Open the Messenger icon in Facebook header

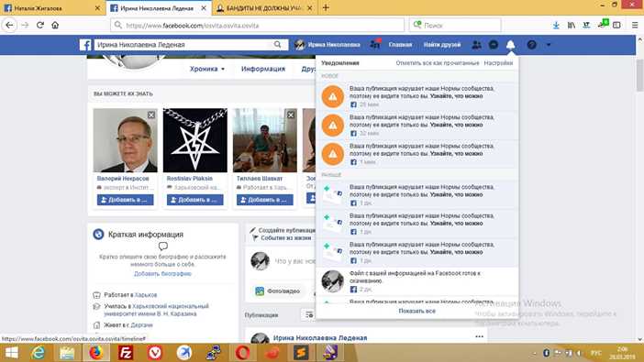point(494,45)
